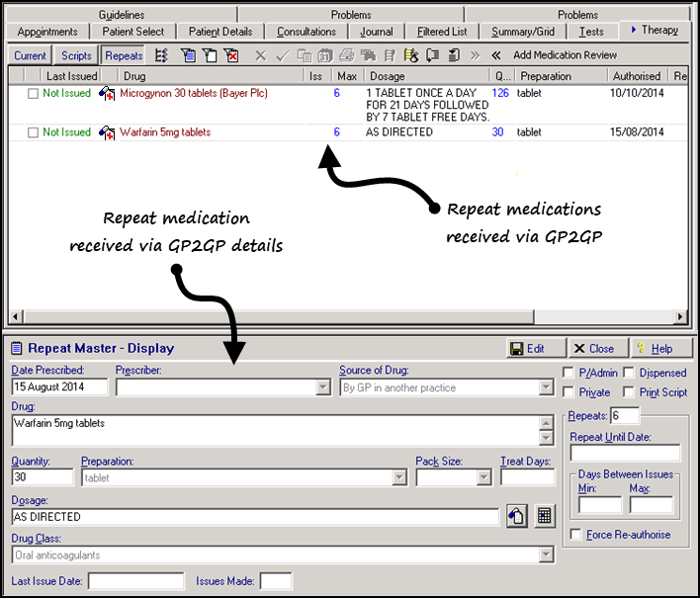Check the Dispensed option

click(x=629, y=373)
